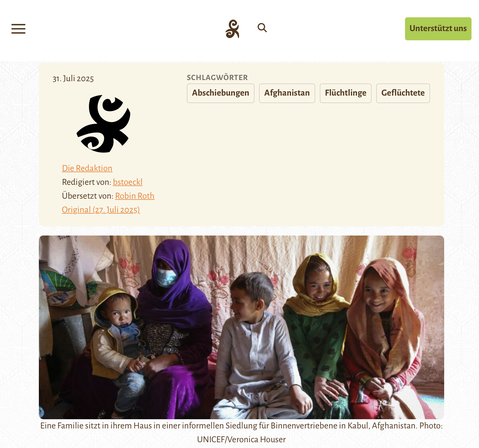Follow the Original (27. Juli 2025) link
This screenshot has height=448, width=479.
click(x=101, y=210)
